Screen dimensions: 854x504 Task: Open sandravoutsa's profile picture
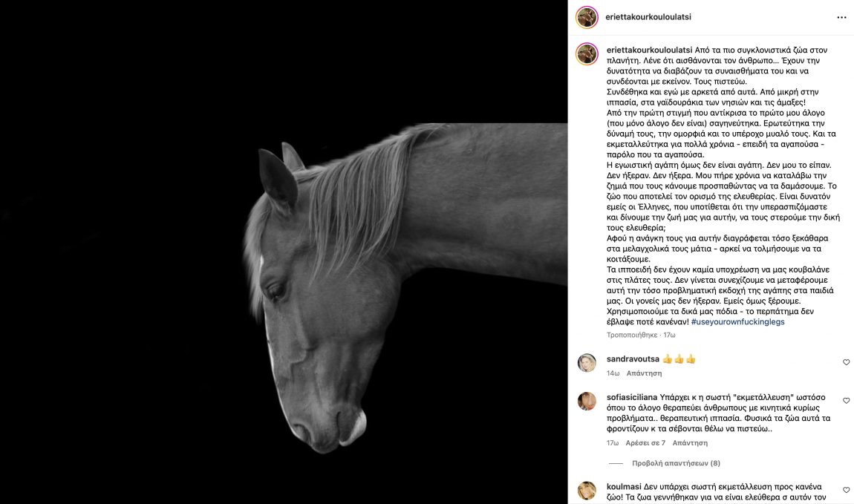tap(587, 362)
